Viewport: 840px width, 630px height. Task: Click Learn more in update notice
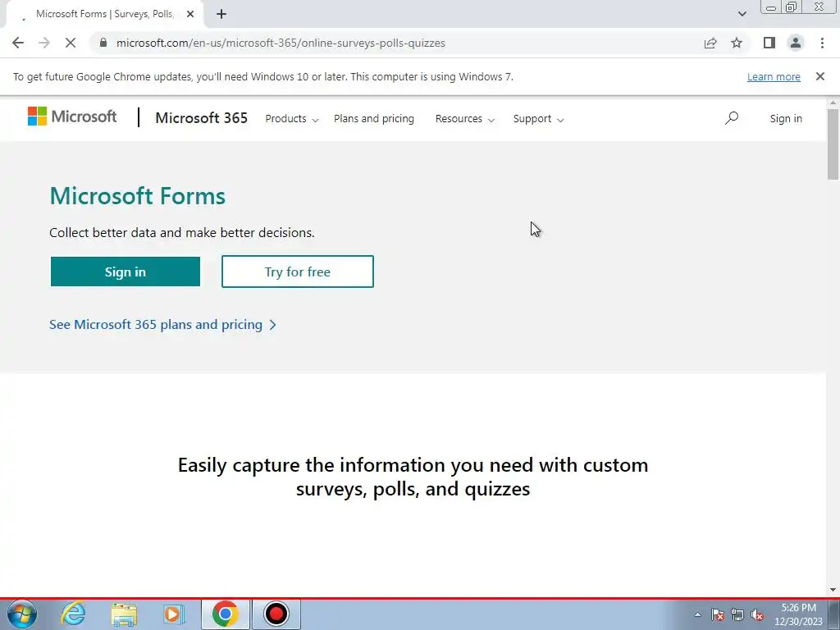[774, 76]
